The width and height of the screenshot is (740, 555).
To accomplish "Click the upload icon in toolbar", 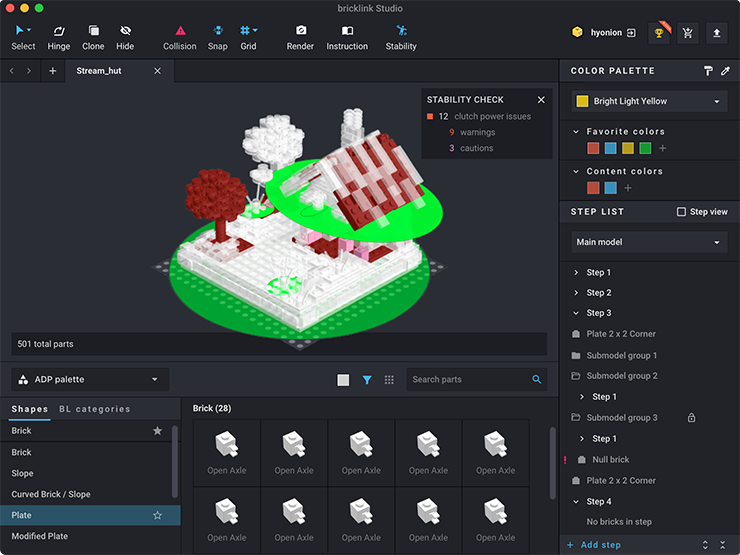I will coord(716,33).
